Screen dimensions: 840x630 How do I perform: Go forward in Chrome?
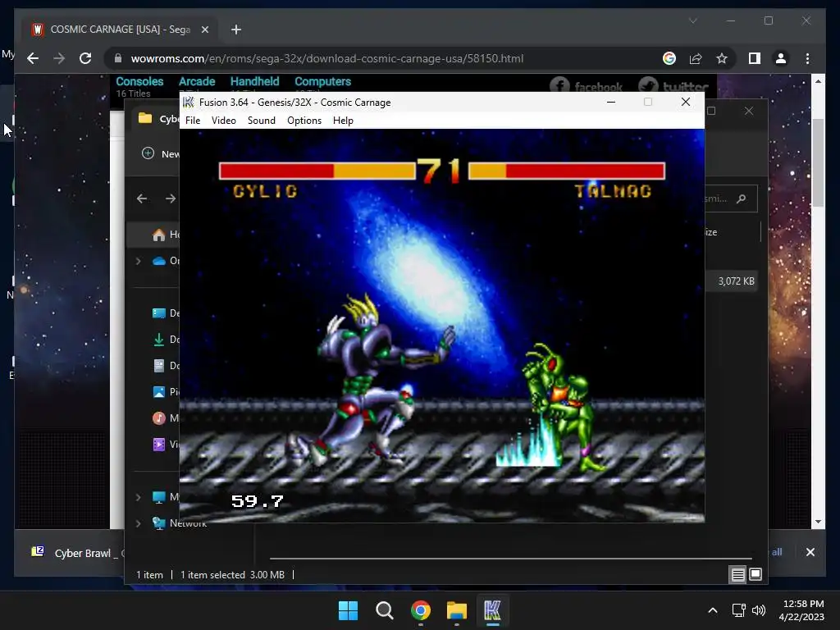[x=59, y=58]
